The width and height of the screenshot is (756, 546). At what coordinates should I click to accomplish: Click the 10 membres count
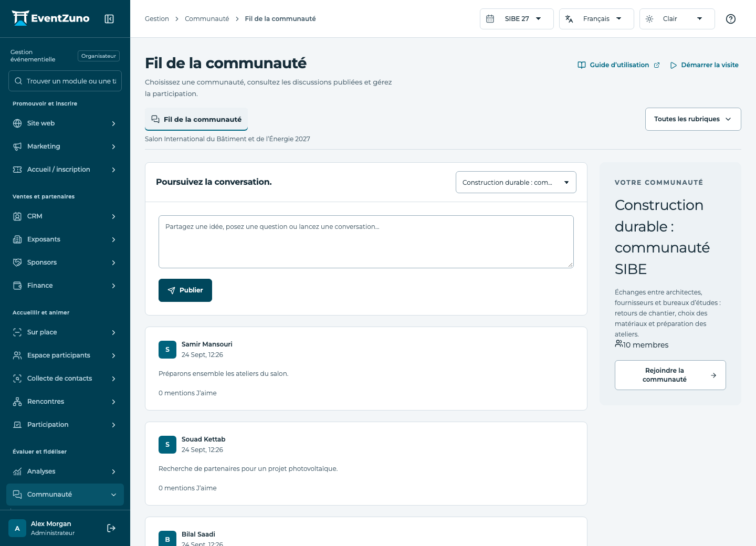tap(642, 345)
